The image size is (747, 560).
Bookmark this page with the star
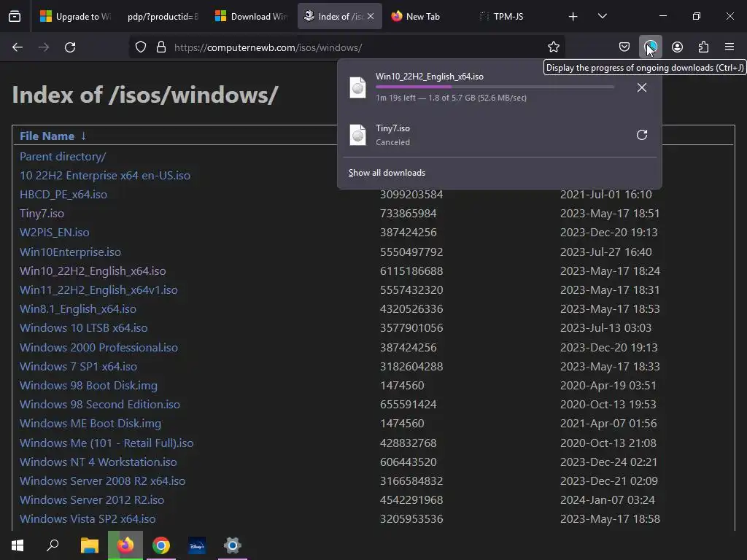click(x=553, y=47)
